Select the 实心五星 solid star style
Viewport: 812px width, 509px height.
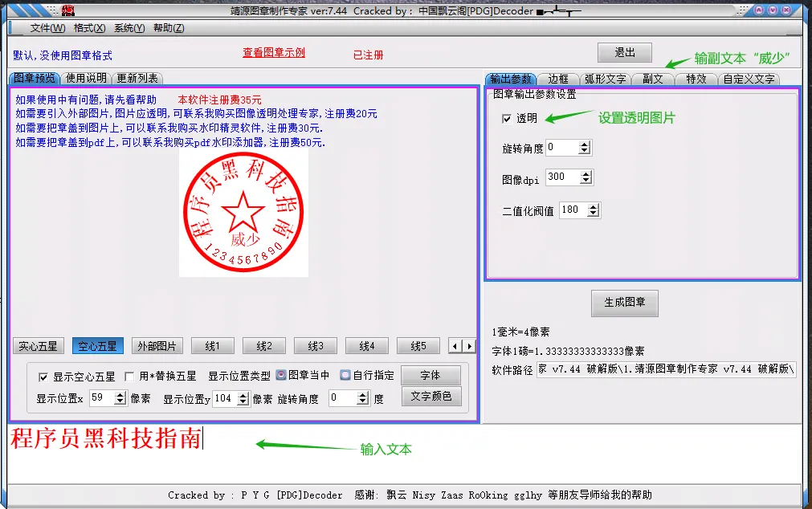(38, 345)
